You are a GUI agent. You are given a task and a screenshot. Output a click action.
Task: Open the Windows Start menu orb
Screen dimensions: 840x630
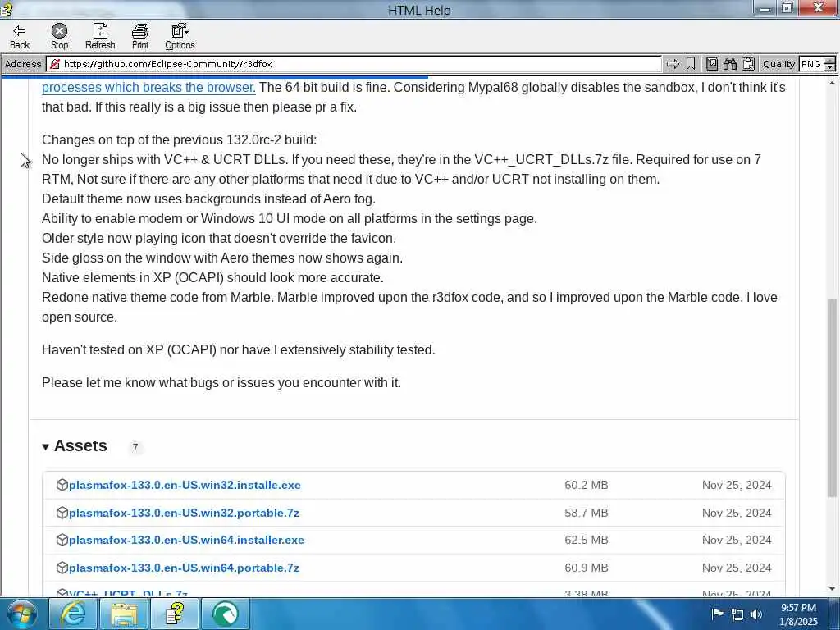[x=22, y=614]
